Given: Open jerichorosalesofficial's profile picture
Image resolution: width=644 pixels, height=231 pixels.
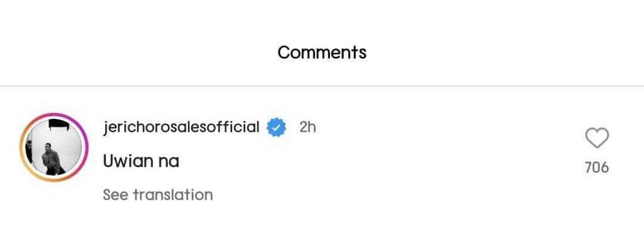Looking at the screenshot, I should click(x=53, y=148).
